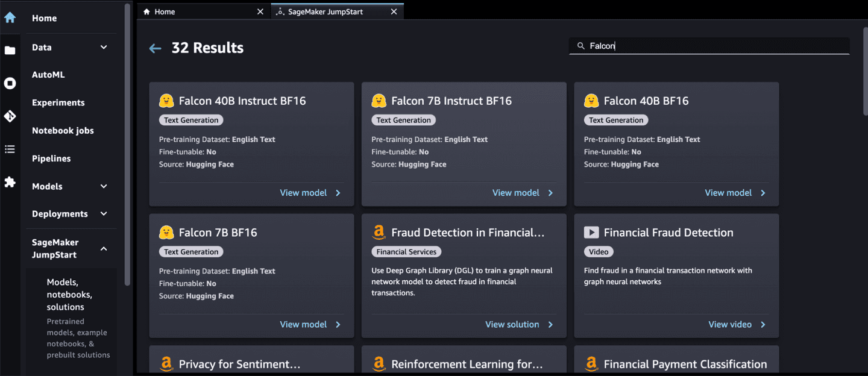Collapse the SageMaker JumpStart section
868x376 pixels.
pos(103,248)
